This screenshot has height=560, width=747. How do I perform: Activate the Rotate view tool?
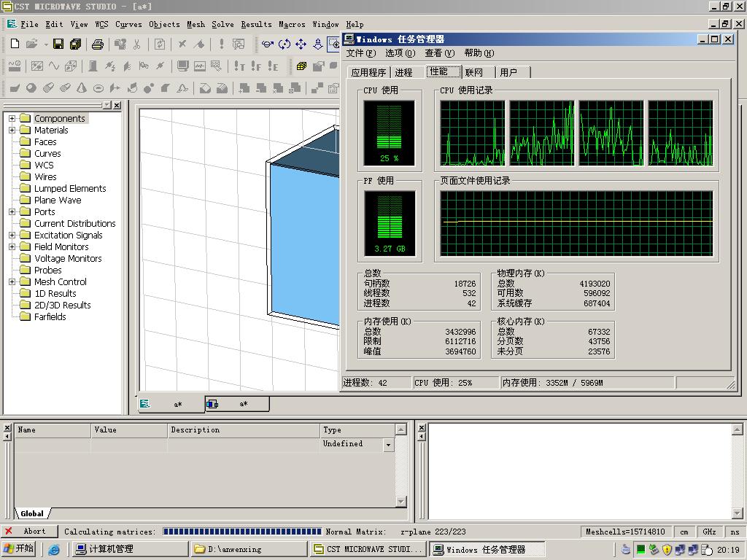267,44
